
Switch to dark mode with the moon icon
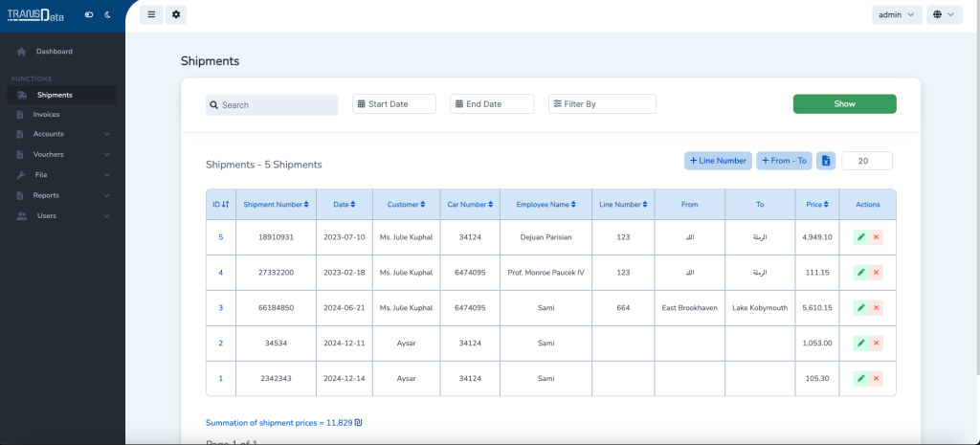pyautogui.click(x=107, y=14)
